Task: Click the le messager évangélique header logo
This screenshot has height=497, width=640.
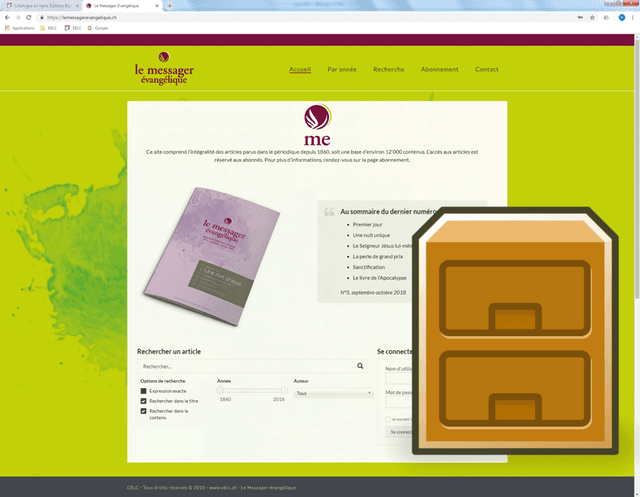Action: [x=164, y=69]
